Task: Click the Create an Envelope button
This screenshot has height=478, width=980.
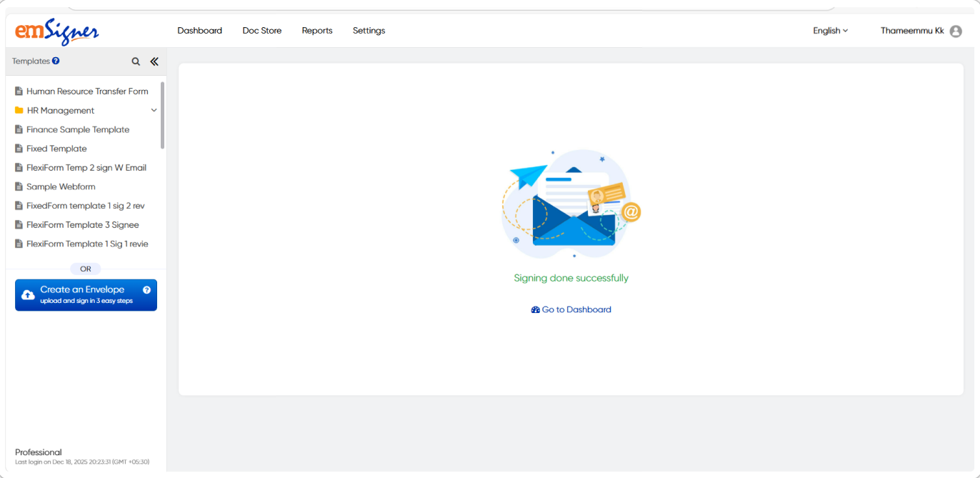Action: coord(86,295)
